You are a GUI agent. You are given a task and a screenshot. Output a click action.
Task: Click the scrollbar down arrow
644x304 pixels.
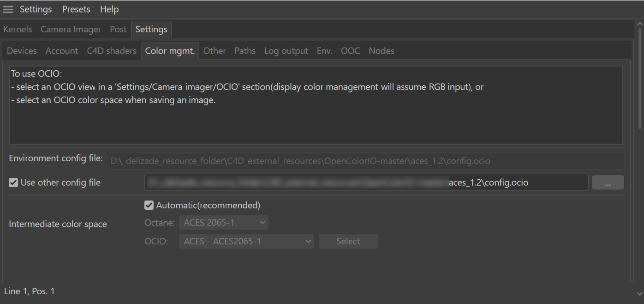(639, 293)
